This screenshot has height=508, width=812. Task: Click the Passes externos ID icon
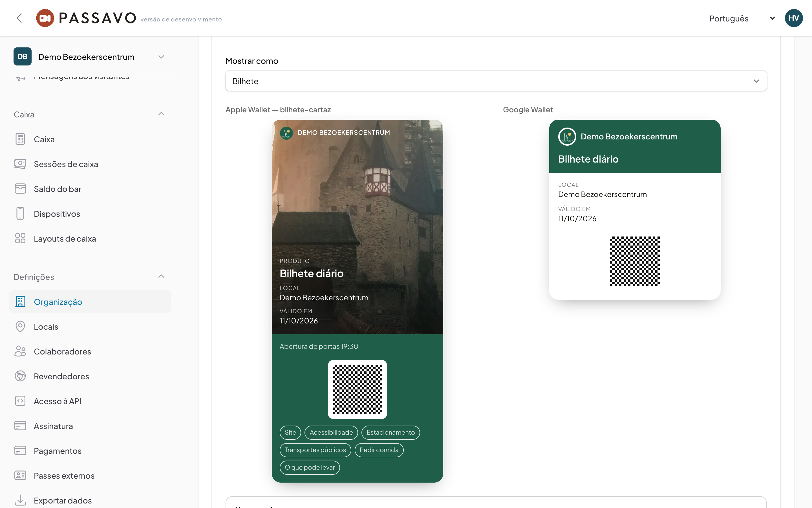coord(20,476)
